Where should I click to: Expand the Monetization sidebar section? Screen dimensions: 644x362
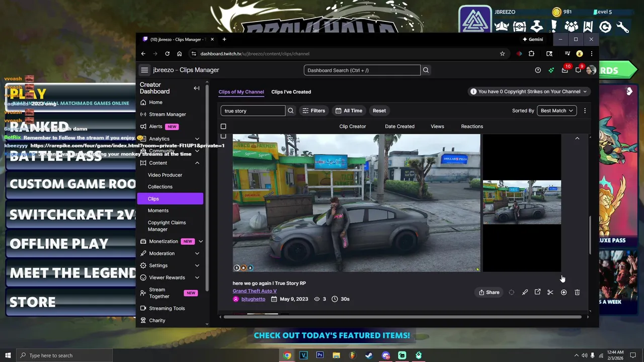pos(201,241)
